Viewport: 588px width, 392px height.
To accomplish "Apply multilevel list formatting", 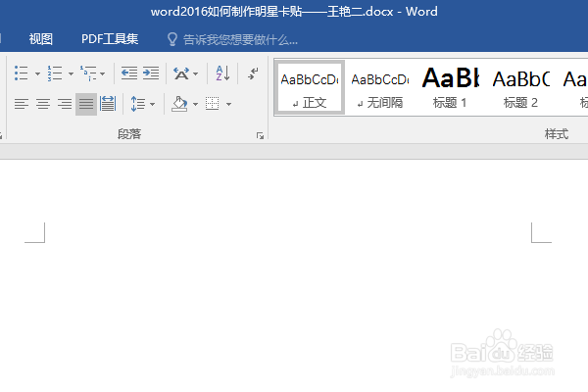I will tap(88, 73).
